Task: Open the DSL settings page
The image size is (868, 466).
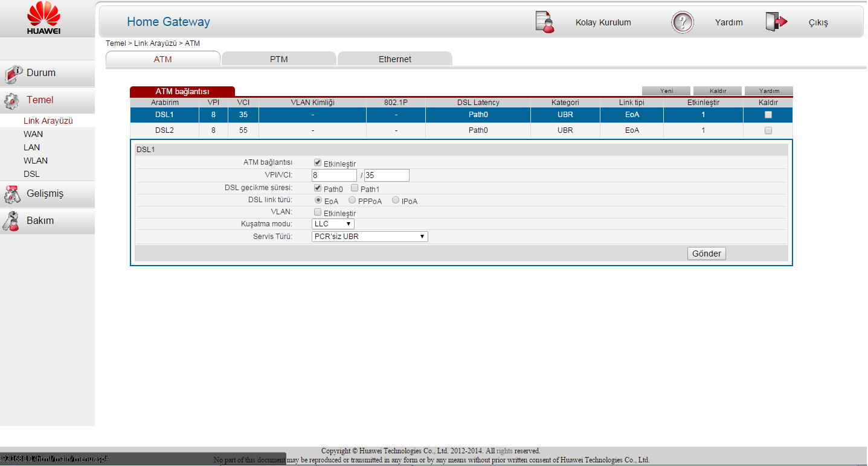Action: click(x=31, y=174)
